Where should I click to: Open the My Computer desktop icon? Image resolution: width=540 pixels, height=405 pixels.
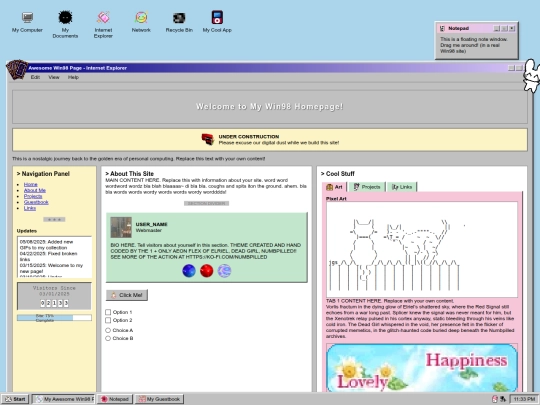[x=27, y=22]
